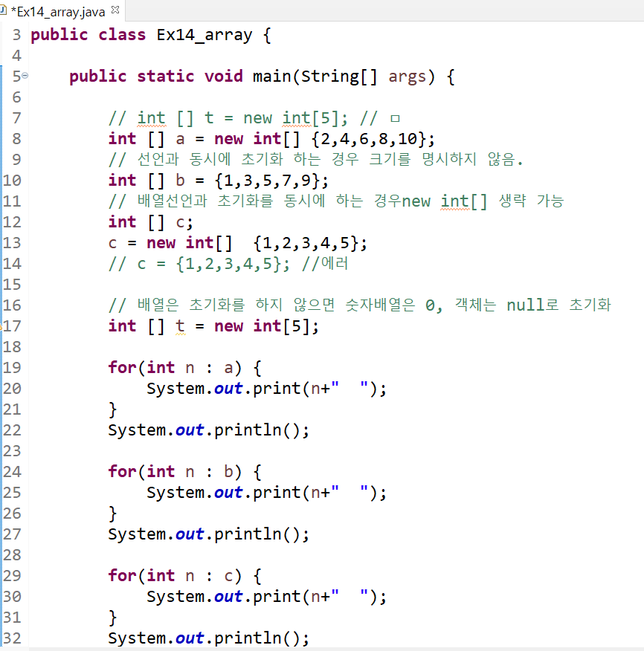644x651 pixels.
Task: Click new int[5] on line 17
Action: [x=262, y=326]
